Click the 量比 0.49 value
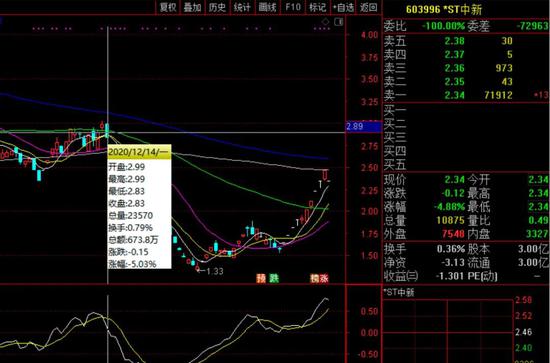Screen dimensions: 550x363 (x=538, y=220)
